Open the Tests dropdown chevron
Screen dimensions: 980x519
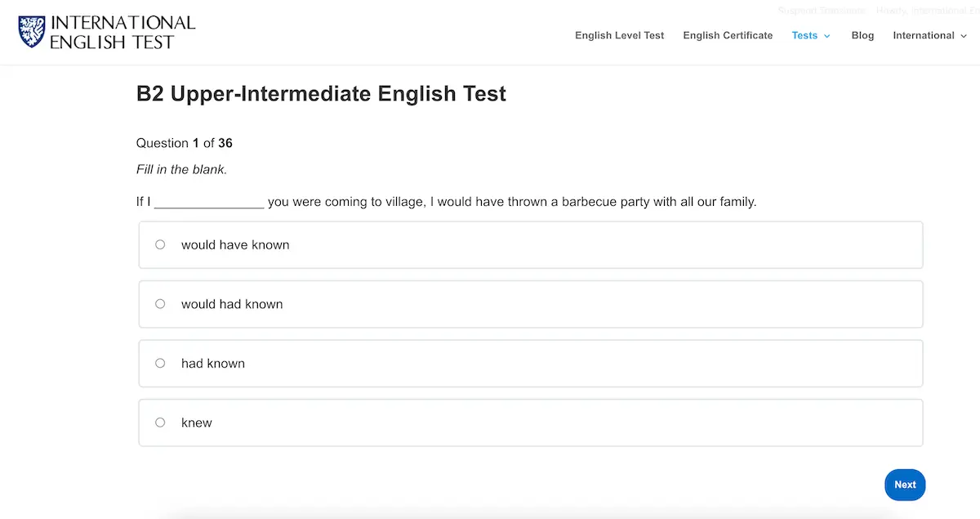click(x=826, y=35)
